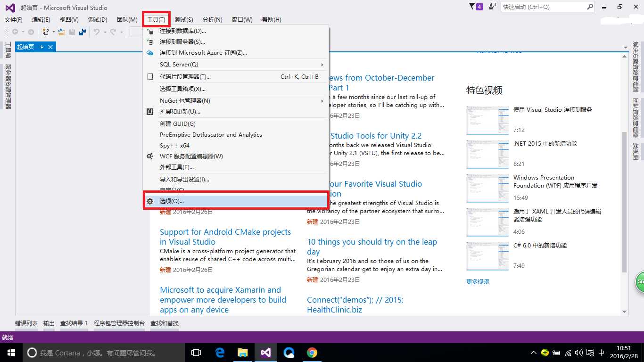Open the back navigation history dropdown
This screenshot has height=362, width=644.
[23, 32]
